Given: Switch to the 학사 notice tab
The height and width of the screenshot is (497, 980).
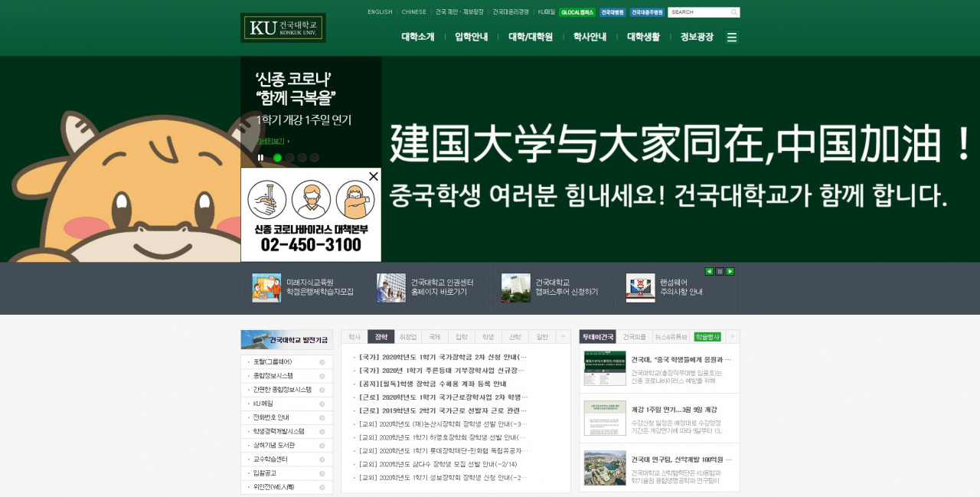Looking at the screenshot, I should point(354,337).
